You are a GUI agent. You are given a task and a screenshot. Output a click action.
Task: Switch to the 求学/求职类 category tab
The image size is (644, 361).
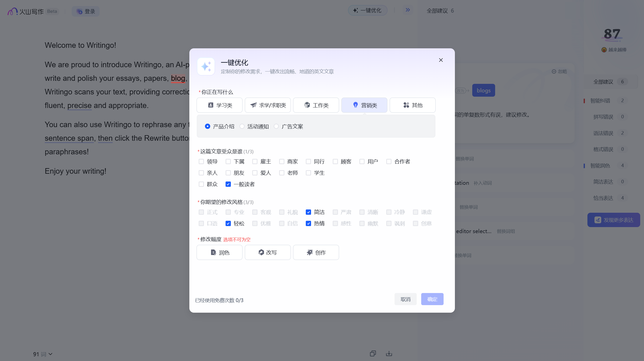268,105
